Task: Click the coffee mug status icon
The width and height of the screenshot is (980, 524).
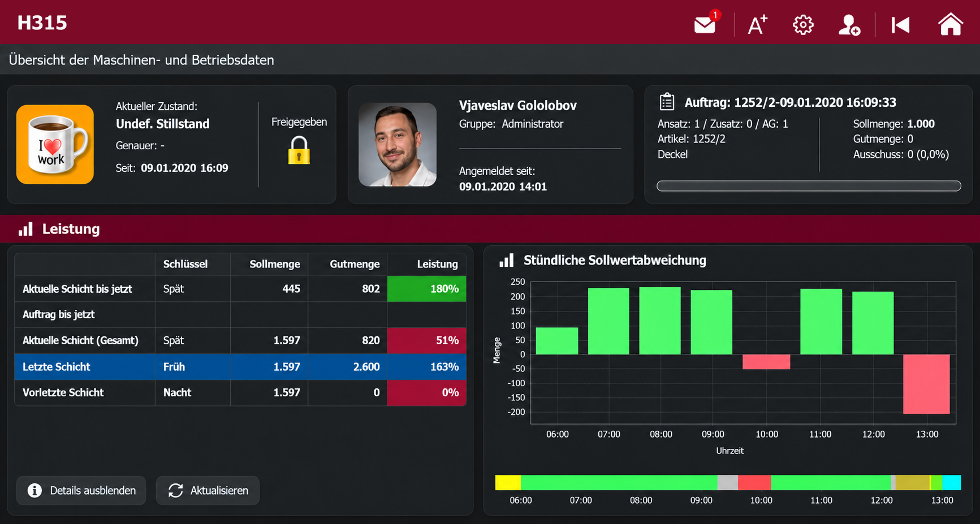Action: 55,144
